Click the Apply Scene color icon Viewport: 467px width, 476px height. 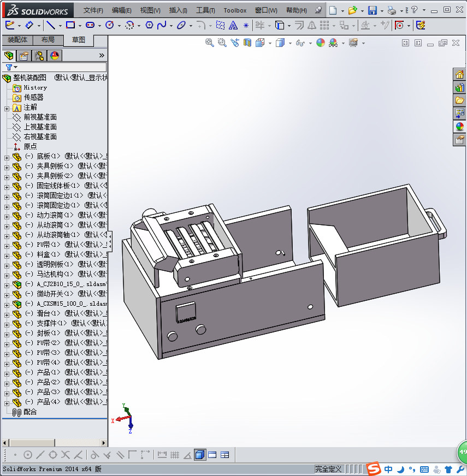[x=333, y=43]
